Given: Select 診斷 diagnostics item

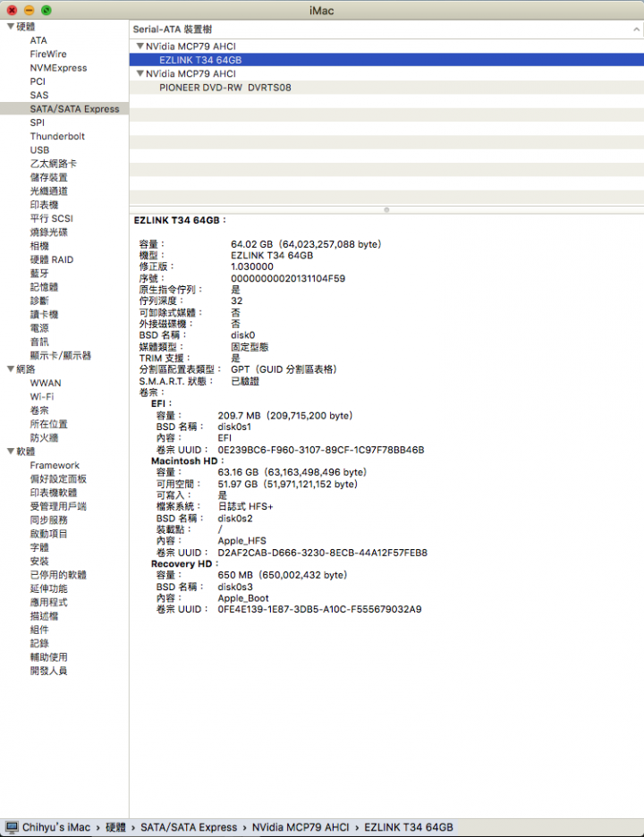Looking at the screenshot, I should pyautogui.click(x=39, y=300).
